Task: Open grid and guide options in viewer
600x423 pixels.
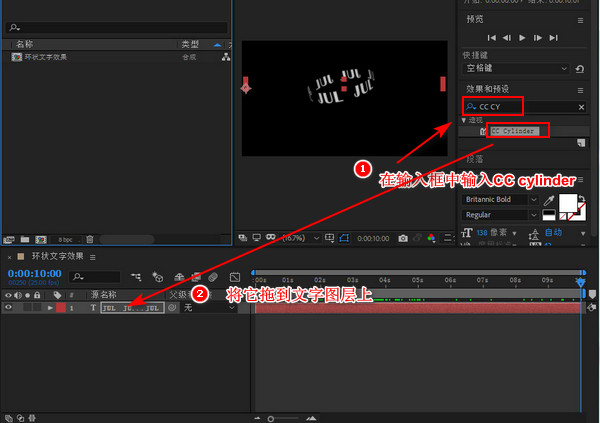Action: point(329,238)
